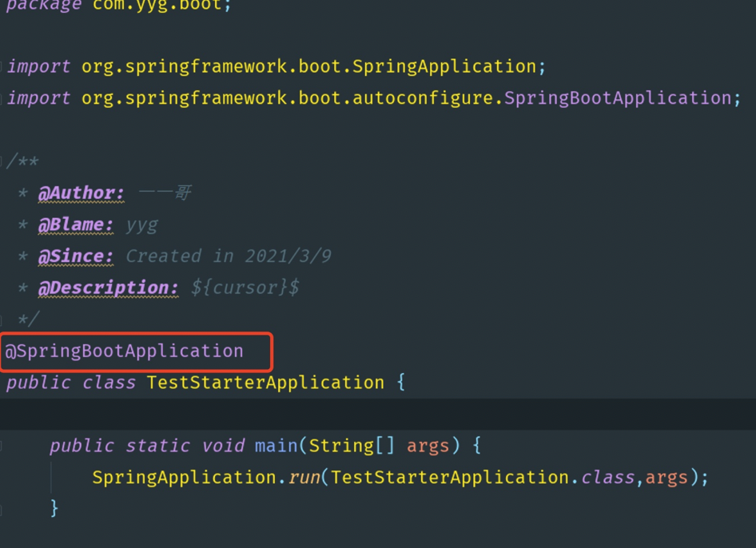756x548 pixels.
Task: Click the String[] parameter type in main
Action: tap(352, 446)
